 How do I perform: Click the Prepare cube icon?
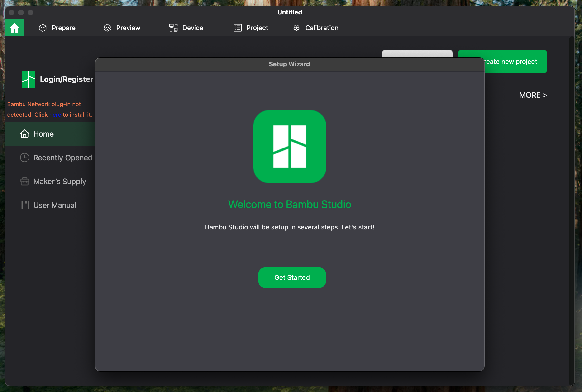click(x=43, y=28)
